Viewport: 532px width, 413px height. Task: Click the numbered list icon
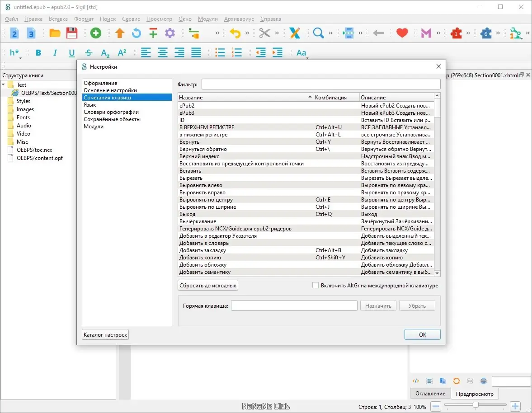(236, 52)
